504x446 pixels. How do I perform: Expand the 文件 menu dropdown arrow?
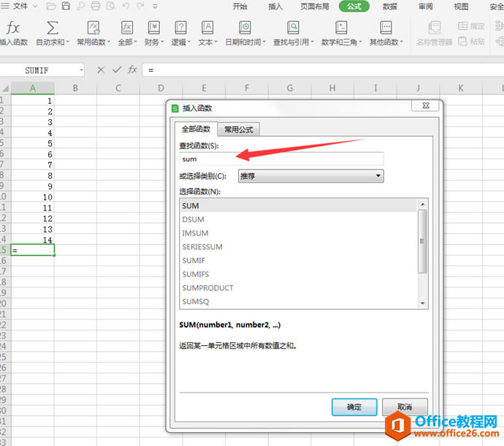35,6
